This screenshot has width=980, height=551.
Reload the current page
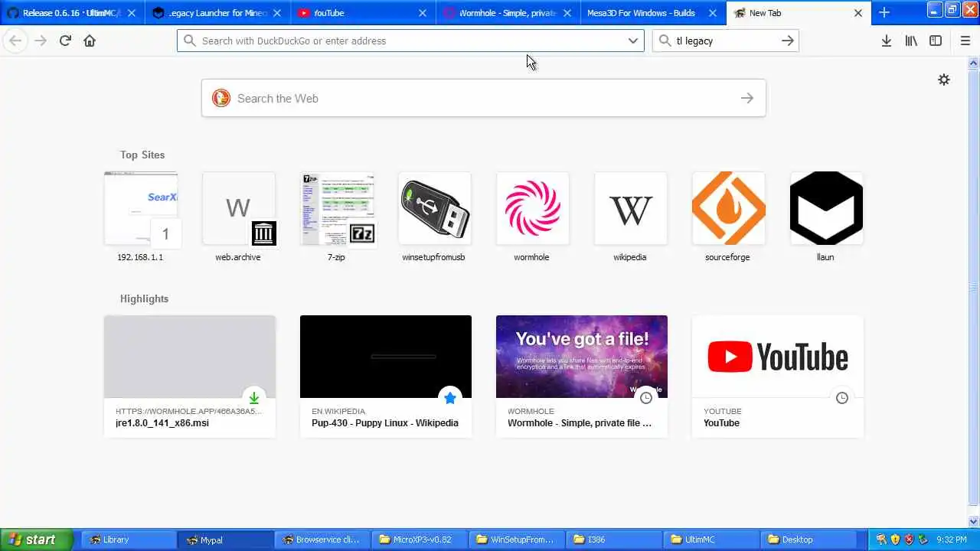coord(65,41)
